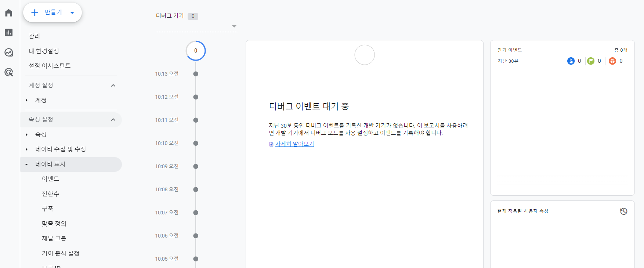The image size is (644, 268).
Task: Collapse the 속성 설정 section
Action: click(x=113, y=120)
